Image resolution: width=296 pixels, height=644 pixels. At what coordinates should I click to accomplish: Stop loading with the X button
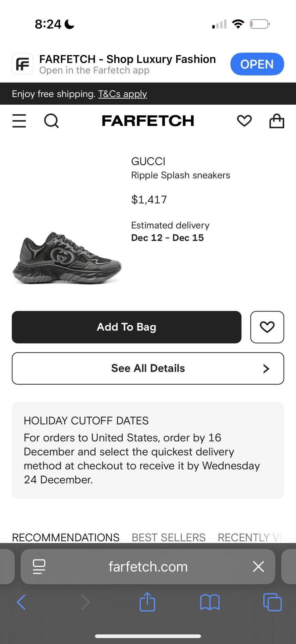(258, 567)
